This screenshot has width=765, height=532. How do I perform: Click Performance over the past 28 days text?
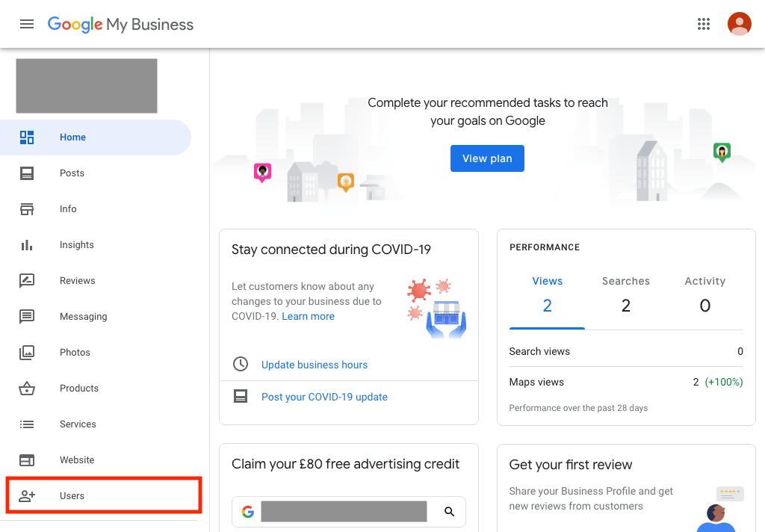click(x=578, y=408)
